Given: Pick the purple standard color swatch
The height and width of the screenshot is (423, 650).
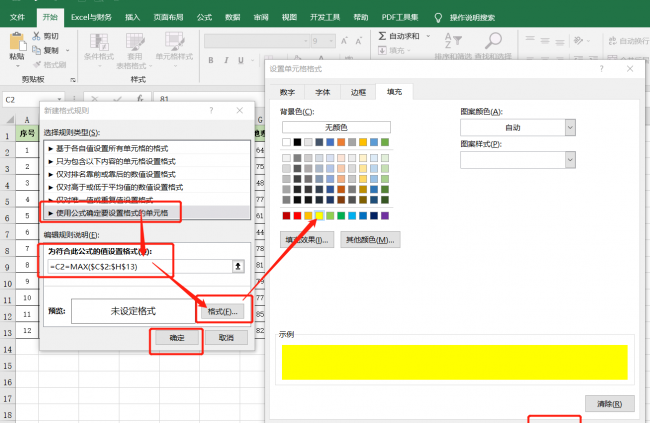Looking at the screenshot, I should click(385, 216).
